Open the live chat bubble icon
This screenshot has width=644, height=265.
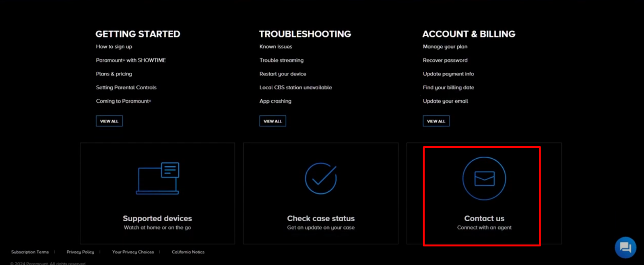point(625,247)
